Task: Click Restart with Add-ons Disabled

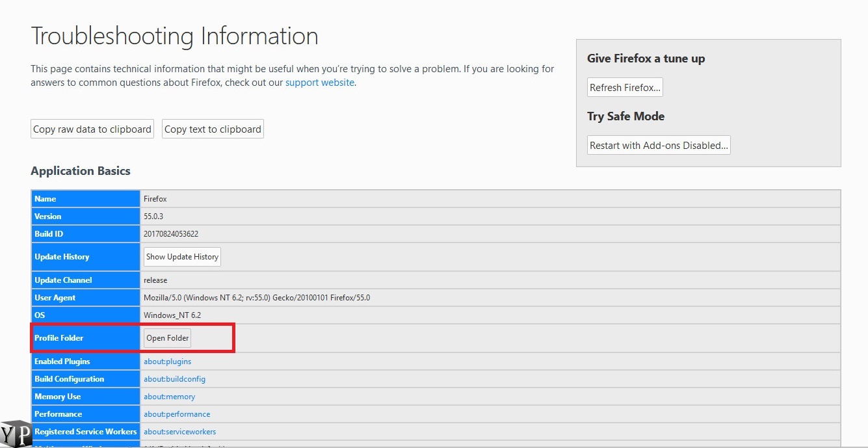Action: [658, 145]
